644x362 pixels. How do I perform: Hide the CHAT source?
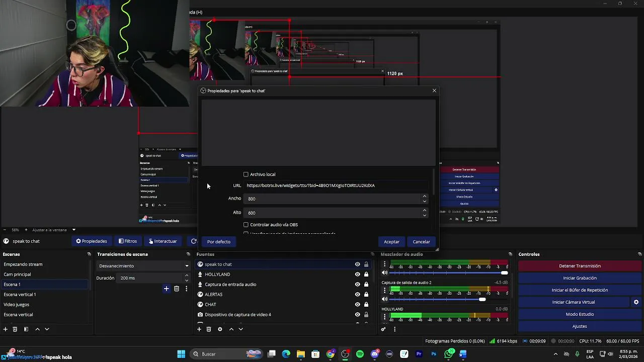click(x=358, y=305)
